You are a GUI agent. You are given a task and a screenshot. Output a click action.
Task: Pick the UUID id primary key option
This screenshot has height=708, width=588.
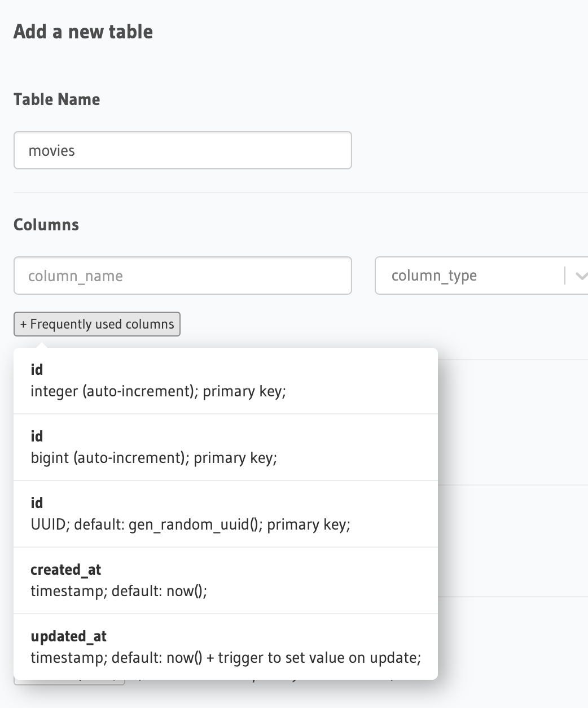225,514
